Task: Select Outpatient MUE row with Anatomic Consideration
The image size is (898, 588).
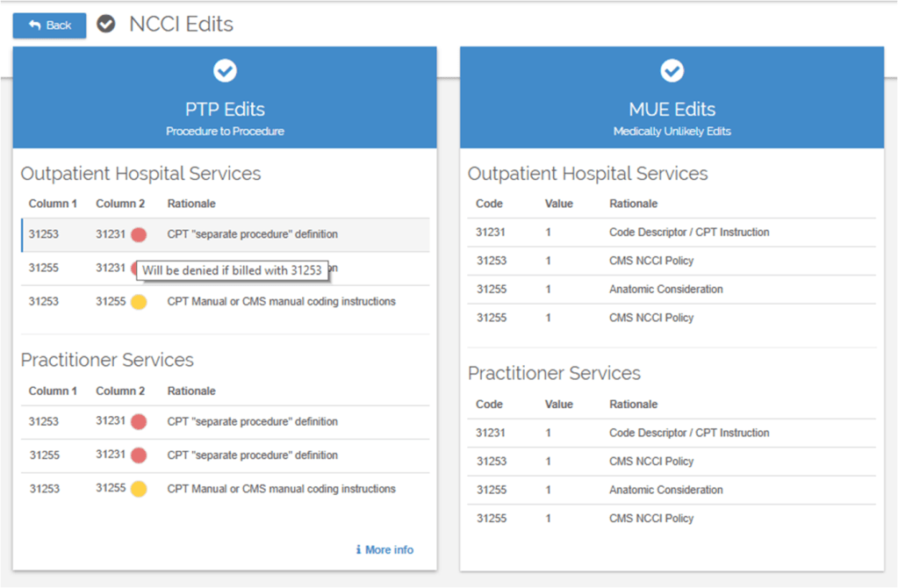Action: tap(671, 290)
